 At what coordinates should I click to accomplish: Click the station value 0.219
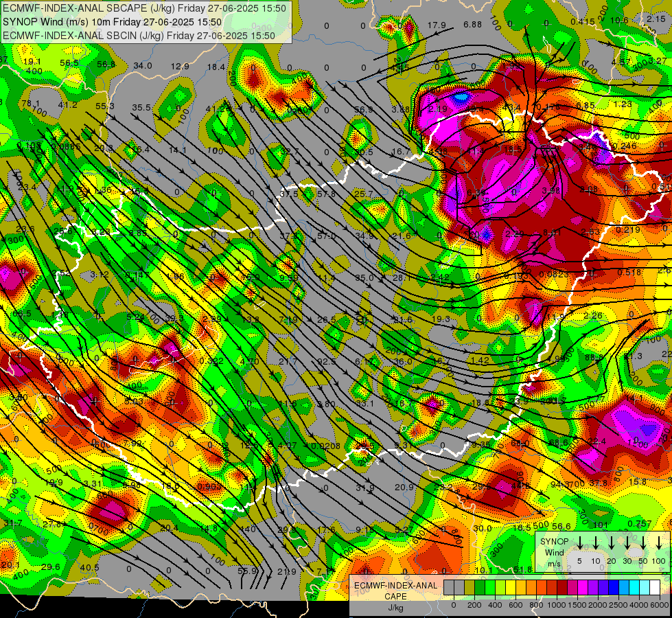click(x=628, y=230)
